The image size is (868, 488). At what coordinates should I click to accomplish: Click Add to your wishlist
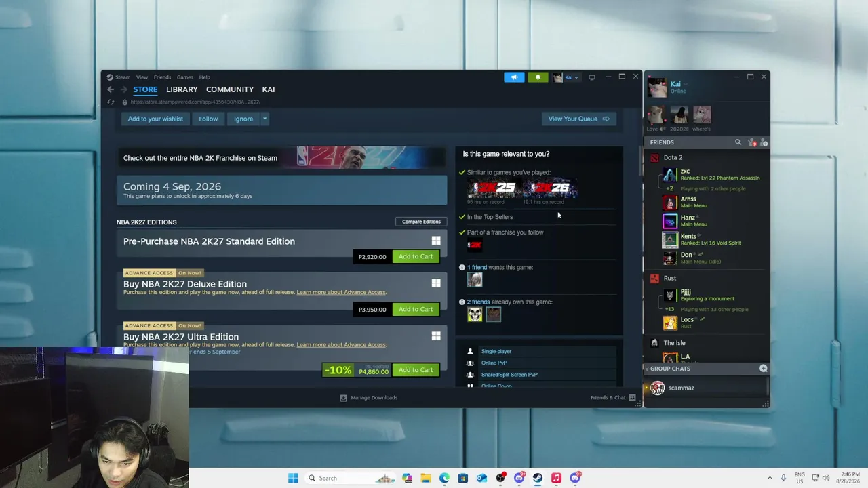coord(155,119)
